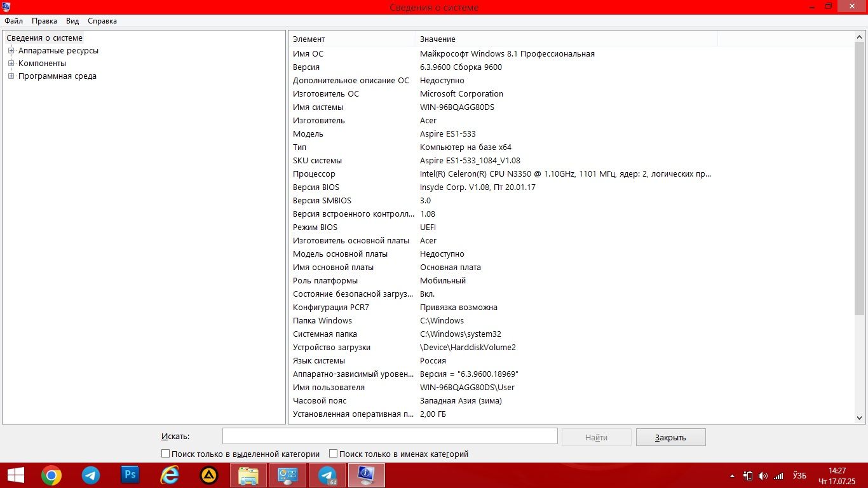Launch Google Chrome from the taskbar
The image size is (868, 488).
51,475
